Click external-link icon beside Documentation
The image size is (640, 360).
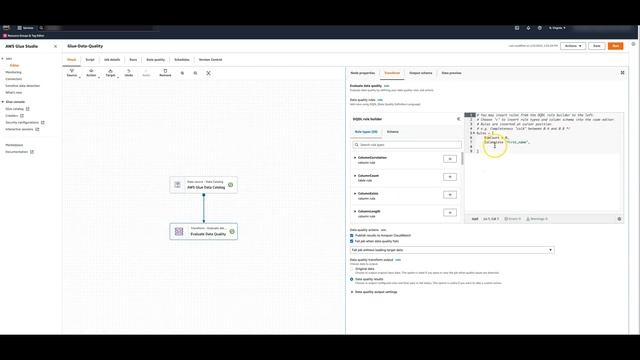tap(32, 152)
